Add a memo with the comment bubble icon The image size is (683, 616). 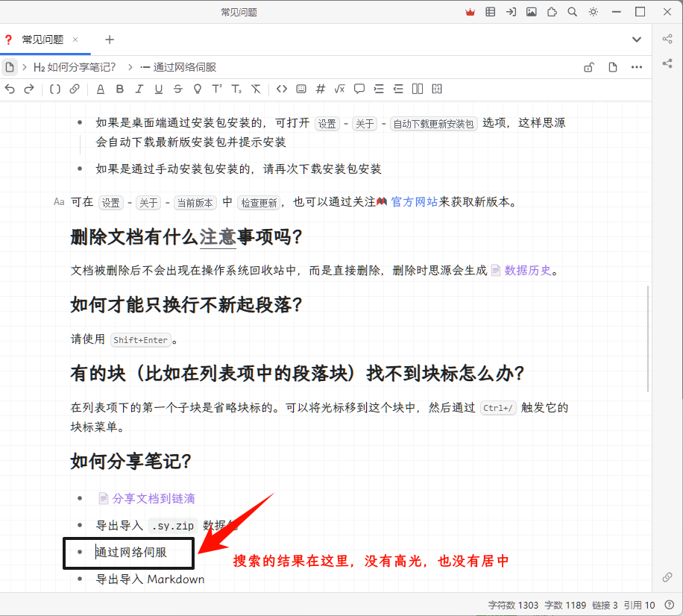point(359,89)
